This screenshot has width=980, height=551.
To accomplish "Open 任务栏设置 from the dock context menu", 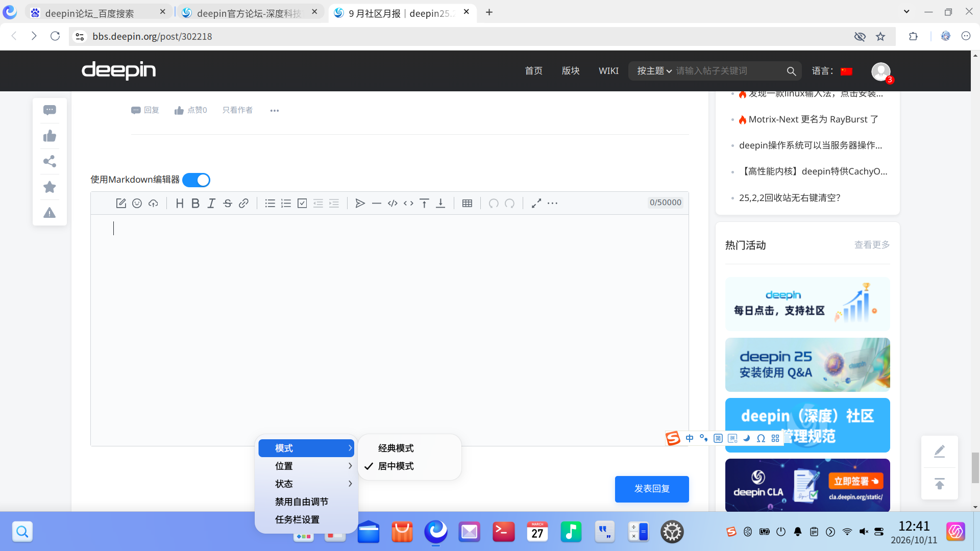I will click(306, 520).
